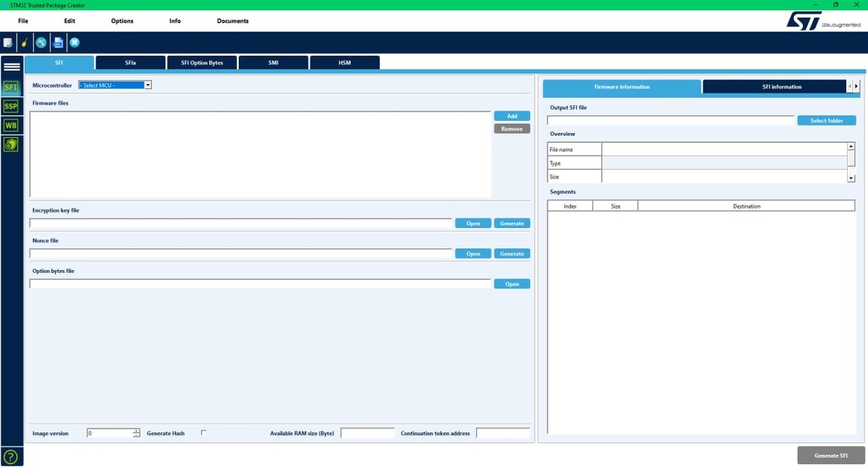The height and width of the screenshot is (467, 868).
Task: Open the Info menu
Action: [175, 21]
